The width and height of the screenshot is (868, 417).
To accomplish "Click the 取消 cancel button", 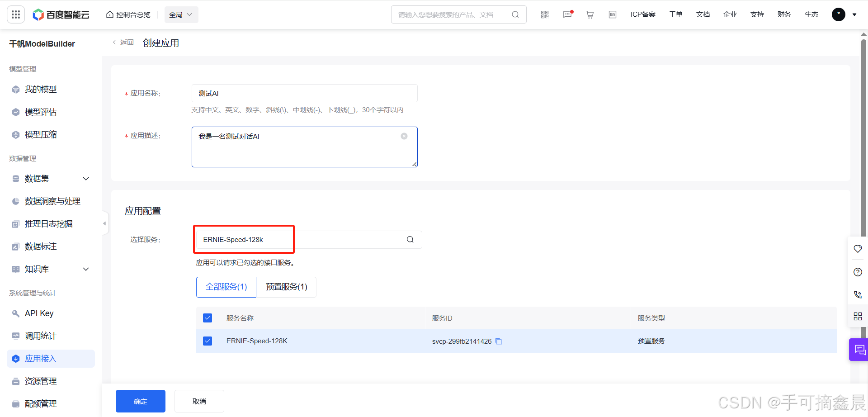I will point(199,401).
